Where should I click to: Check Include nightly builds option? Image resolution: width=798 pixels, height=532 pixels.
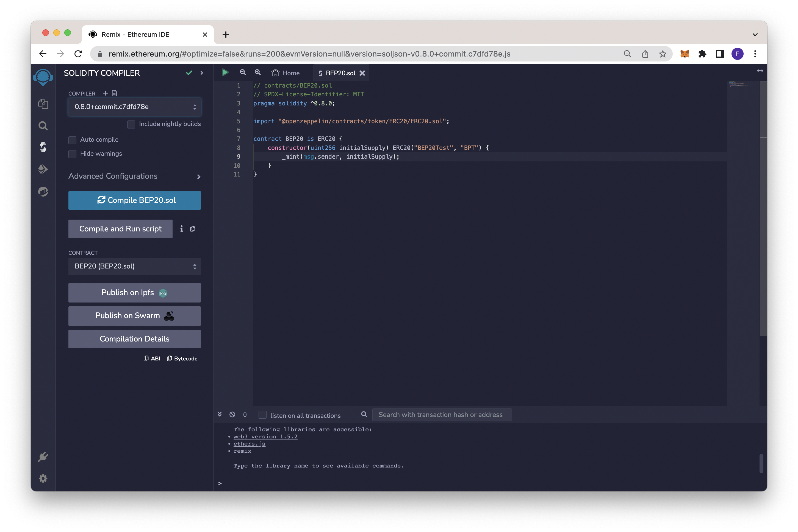click(131, 124)
